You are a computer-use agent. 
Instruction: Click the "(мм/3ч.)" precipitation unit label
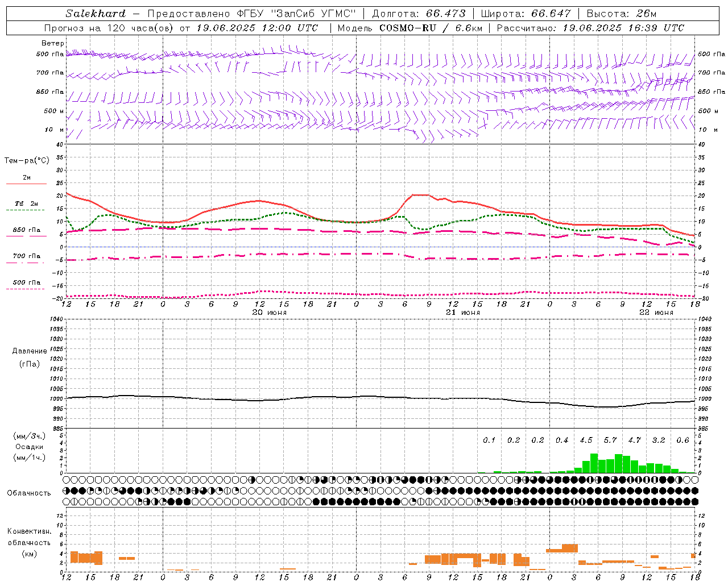[x=30, y=436]
